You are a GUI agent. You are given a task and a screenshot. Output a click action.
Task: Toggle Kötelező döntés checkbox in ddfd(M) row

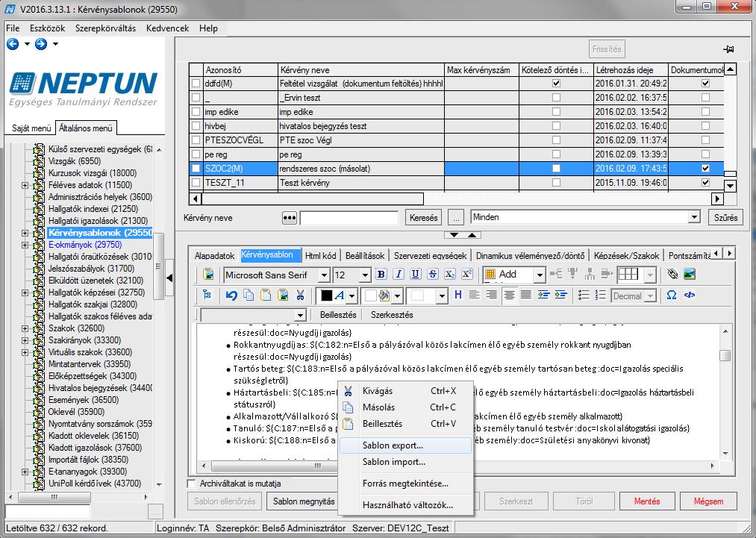point(557,84)
